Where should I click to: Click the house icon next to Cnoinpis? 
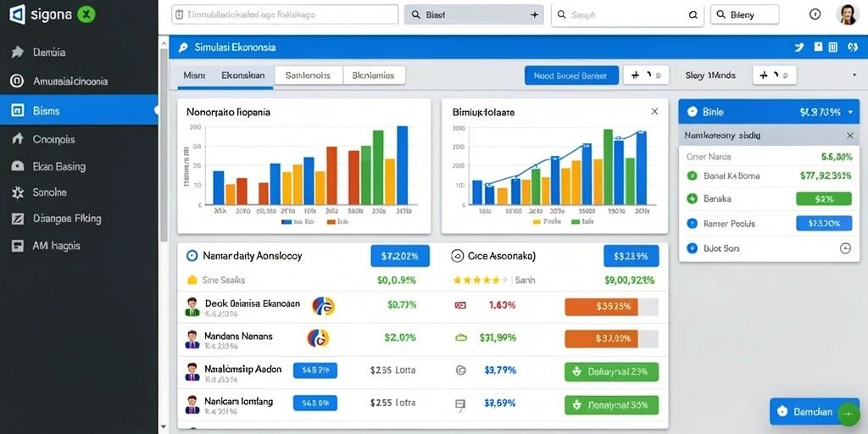(x=18, y=139)
